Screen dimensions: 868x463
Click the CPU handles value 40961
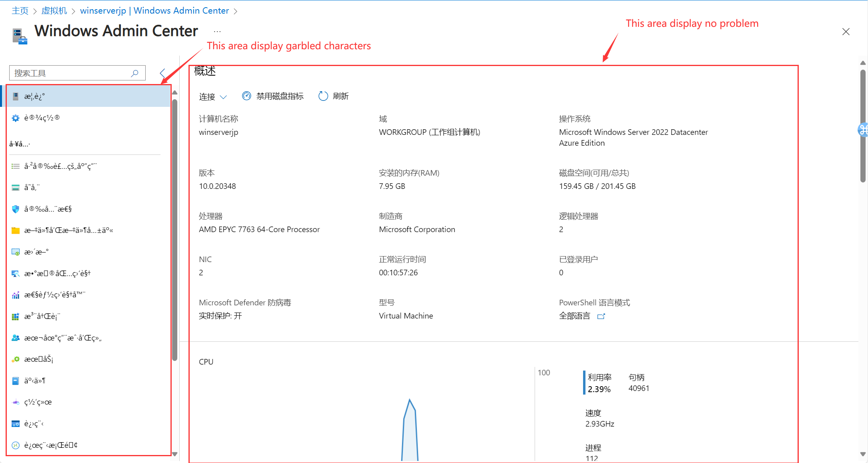pos(639,388)
